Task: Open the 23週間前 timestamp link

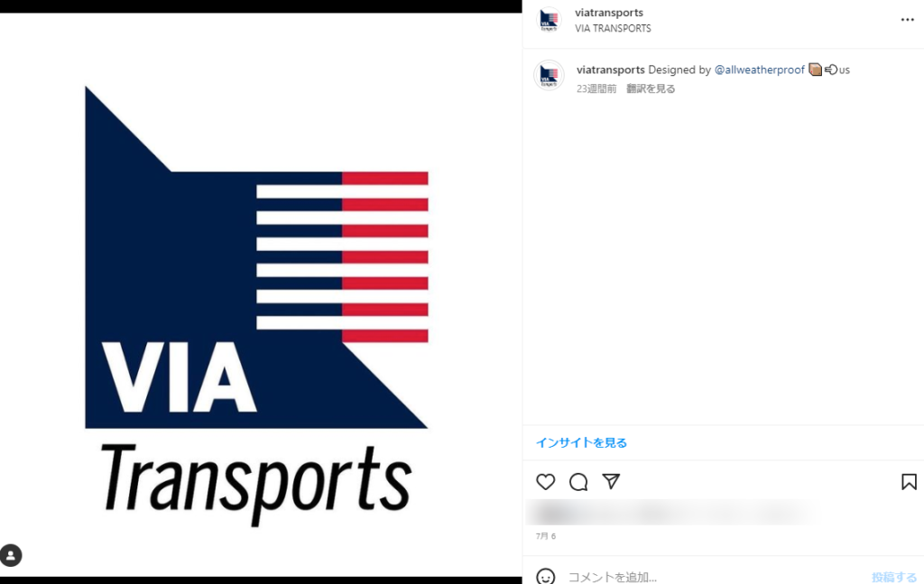Action: click(596, 88)
